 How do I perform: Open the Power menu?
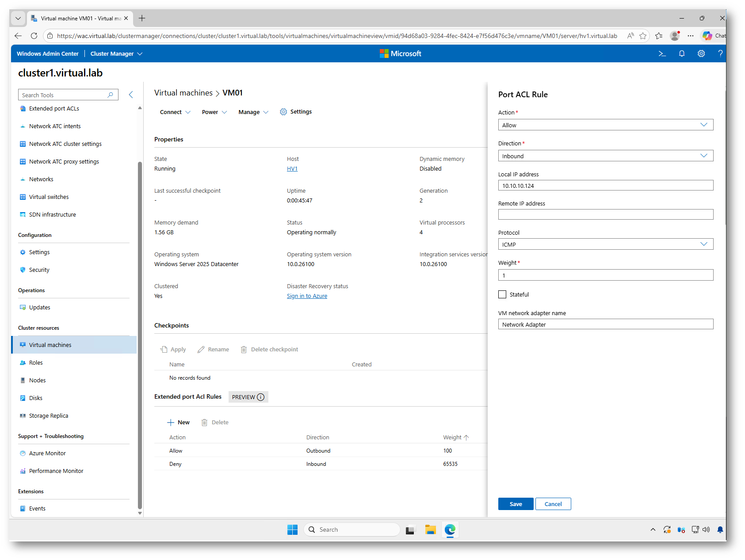(x=214, y=112)
